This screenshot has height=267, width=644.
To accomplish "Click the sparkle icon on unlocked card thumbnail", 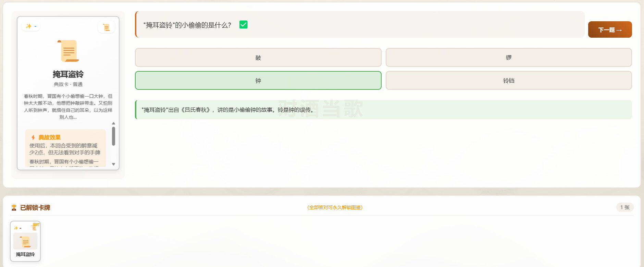I will coord(16,228).
